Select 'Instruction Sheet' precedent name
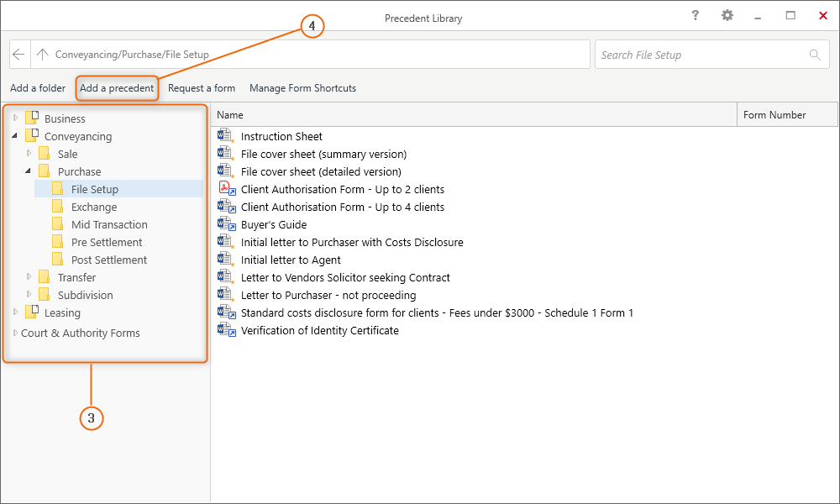The image size is (840, 504). tap(281, 136)
